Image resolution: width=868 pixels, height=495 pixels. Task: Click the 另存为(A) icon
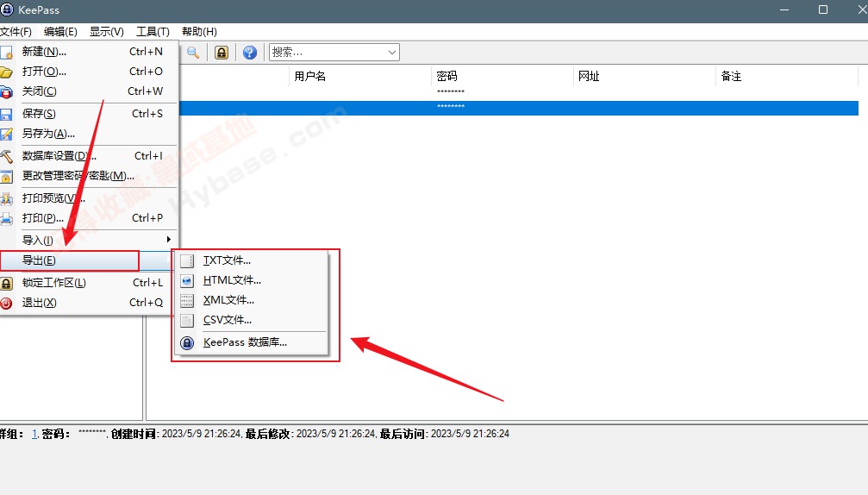click(6, 134)
